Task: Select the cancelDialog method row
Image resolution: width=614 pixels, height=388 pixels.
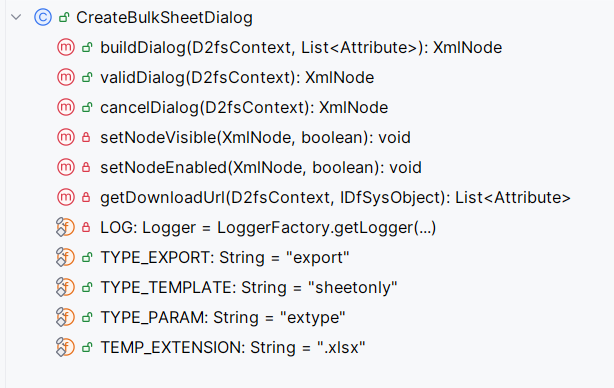Action: (244, 107)
